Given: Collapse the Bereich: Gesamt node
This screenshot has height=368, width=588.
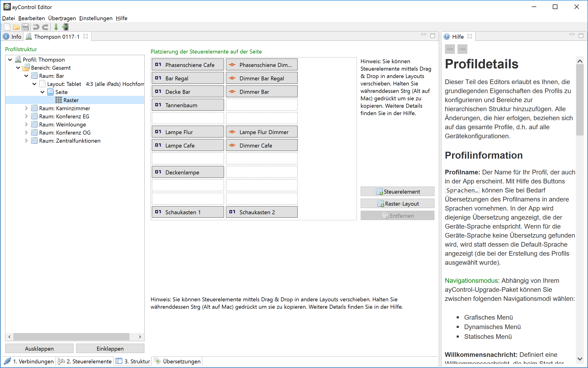Looking at the screenshot, I should pos(18,68).
